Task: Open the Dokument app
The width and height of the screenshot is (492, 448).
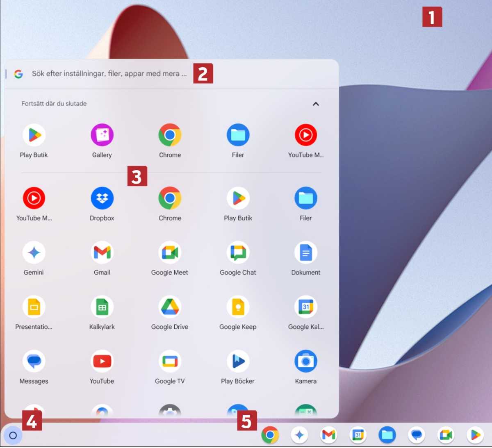Action: [x=305, y=253]
